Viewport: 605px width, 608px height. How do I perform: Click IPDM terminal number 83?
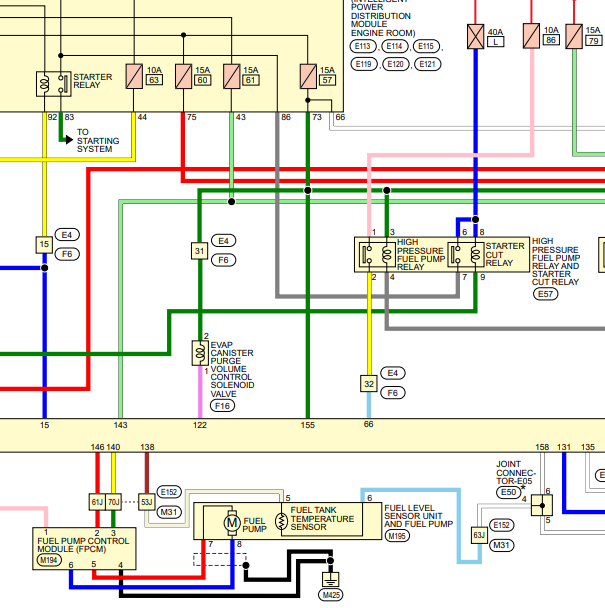(x=69, y=117)
